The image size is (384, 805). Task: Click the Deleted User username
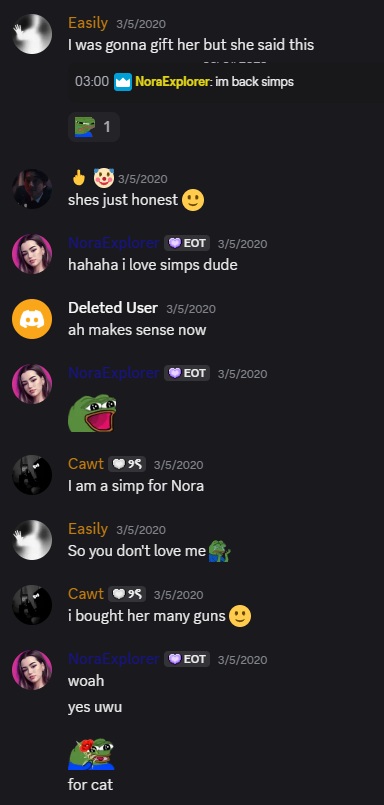coord(113,308)
